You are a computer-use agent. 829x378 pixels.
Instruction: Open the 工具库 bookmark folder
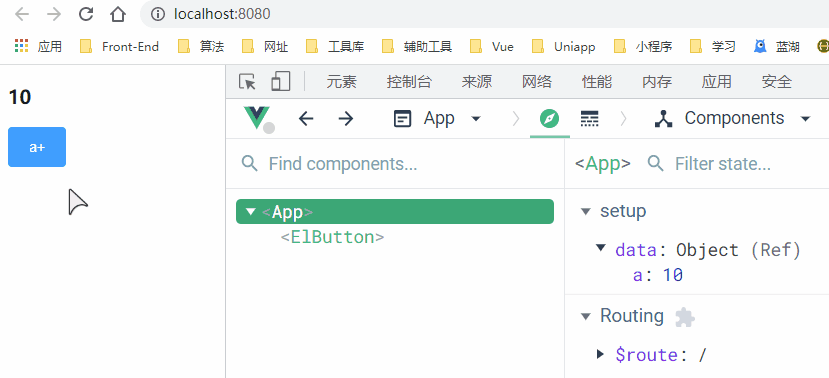pos(335,47)
